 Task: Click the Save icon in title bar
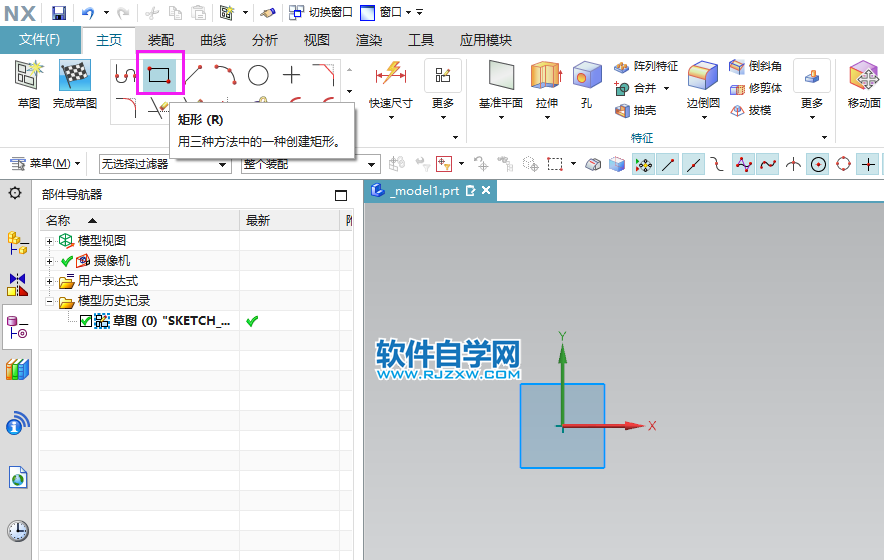click(59, 12)
